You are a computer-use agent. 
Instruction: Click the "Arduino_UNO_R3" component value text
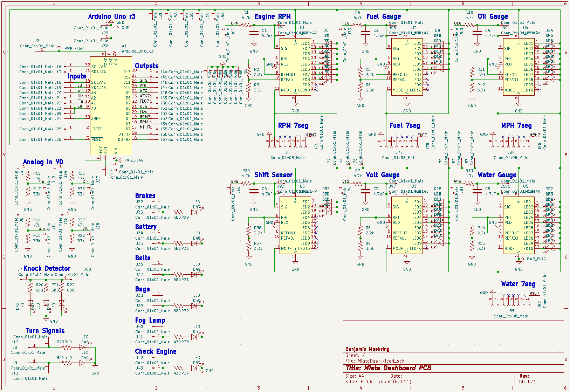(x=138, y=51)
